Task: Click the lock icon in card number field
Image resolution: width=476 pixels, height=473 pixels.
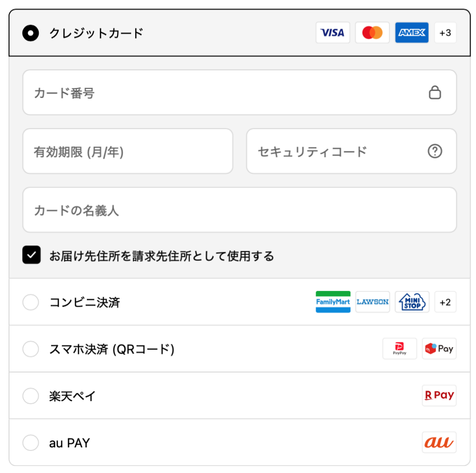Action: 435,92
